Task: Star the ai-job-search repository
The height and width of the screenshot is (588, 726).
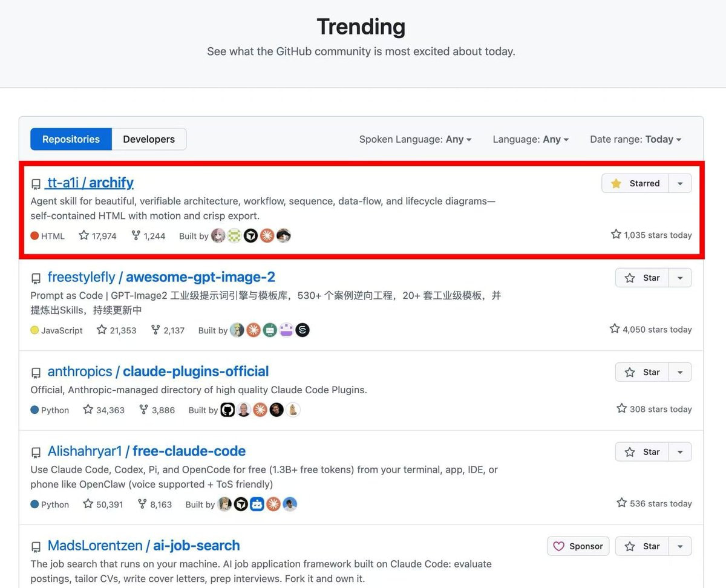Action: [642, 546]
